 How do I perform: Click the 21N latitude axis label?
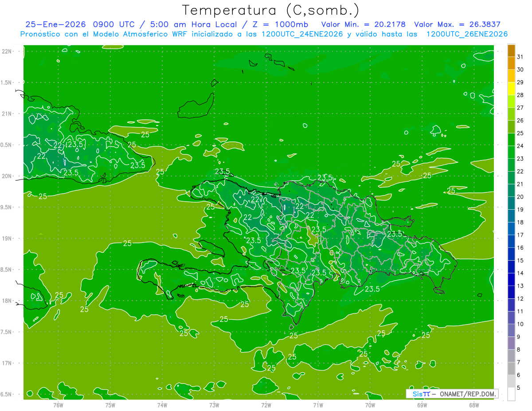click(x=7, y=114)
